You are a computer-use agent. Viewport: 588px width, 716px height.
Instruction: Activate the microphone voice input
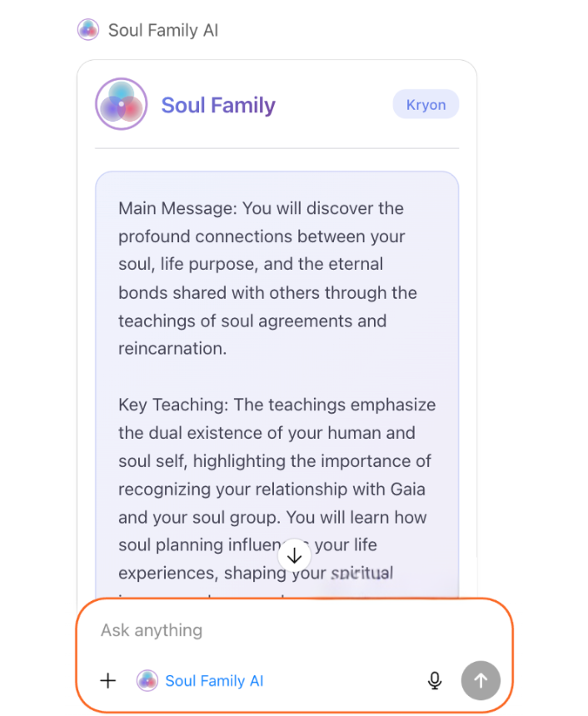[434, 681]
